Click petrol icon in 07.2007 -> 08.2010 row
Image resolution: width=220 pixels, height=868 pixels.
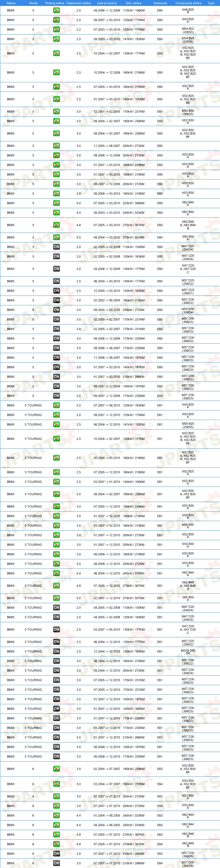pyautogui.click(x=56, y=405)
